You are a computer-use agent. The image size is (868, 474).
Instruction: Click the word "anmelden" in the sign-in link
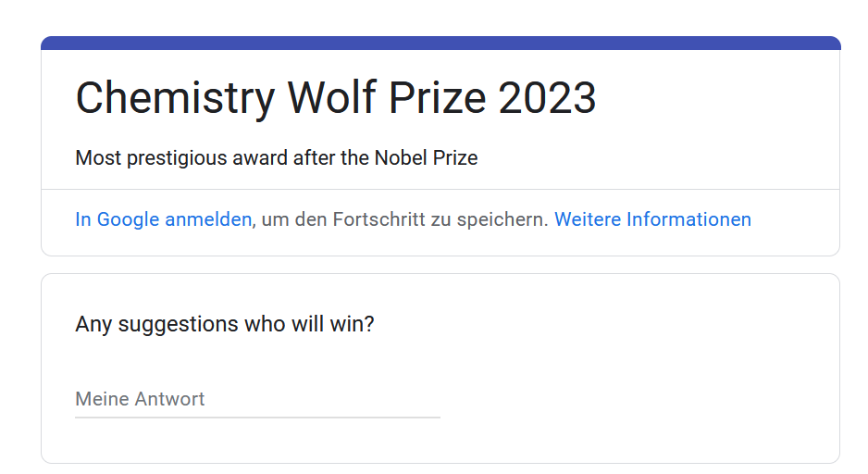pyautogui.click(x=208, y=219)
